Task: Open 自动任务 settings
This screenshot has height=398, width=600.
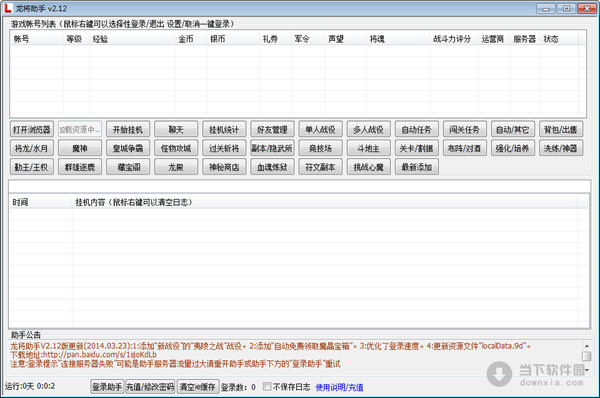Action: coord(416,129)
